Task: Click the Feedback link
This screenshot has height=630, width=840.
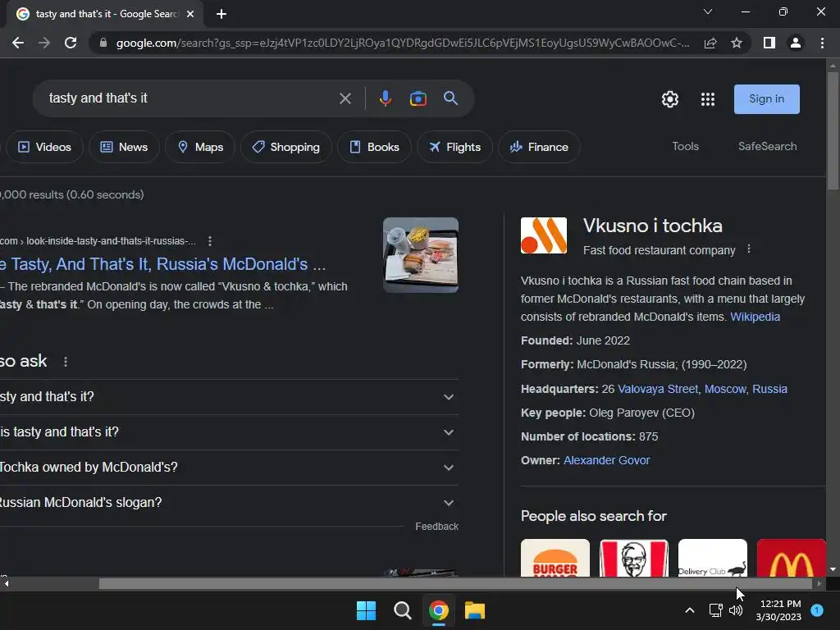Action: pyautogui.click(x=436, y=527)
